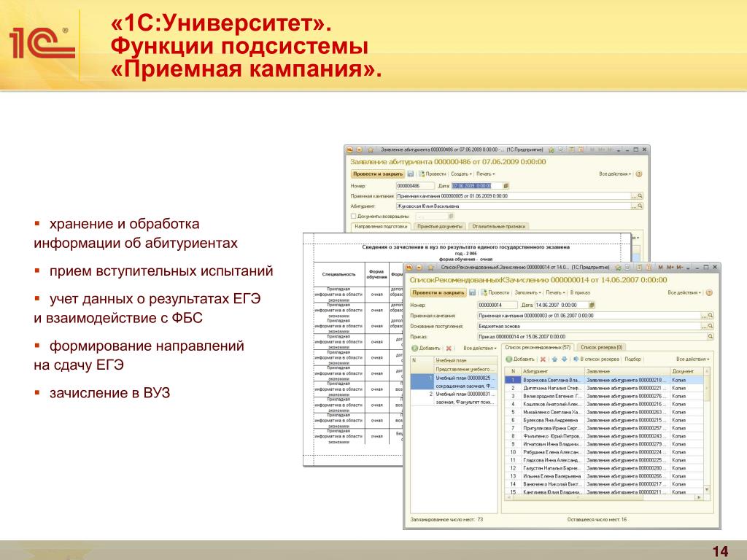Click horizontal scrollbar under applicants list
This screenshot has width=747, height=560.
(604, 497)
